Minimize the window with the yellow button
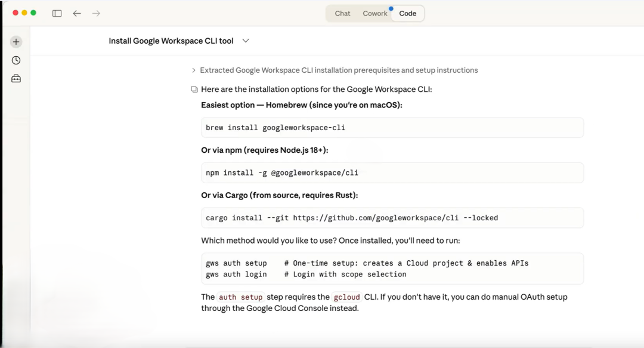The image size is (644, 348). click(x=24, y=13)
